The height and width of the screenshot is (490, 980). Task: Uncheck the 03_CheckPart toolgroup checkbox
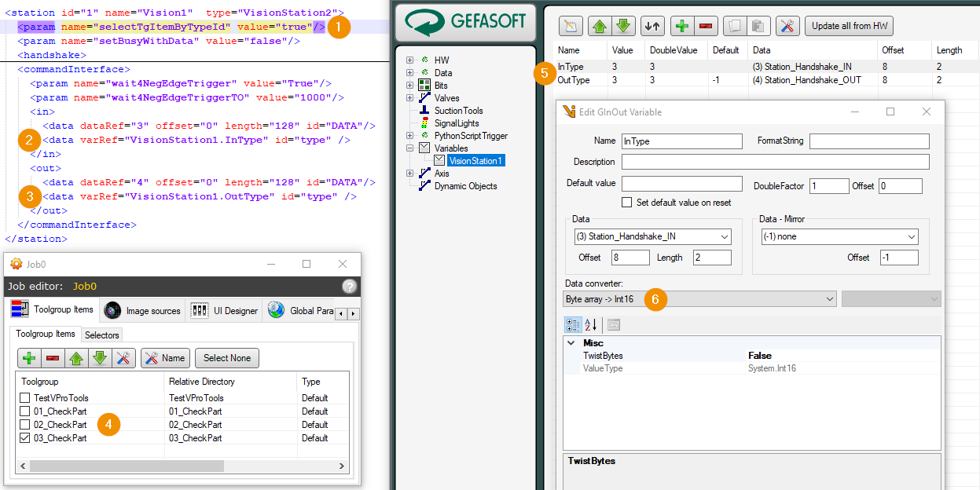coord(25,438)
